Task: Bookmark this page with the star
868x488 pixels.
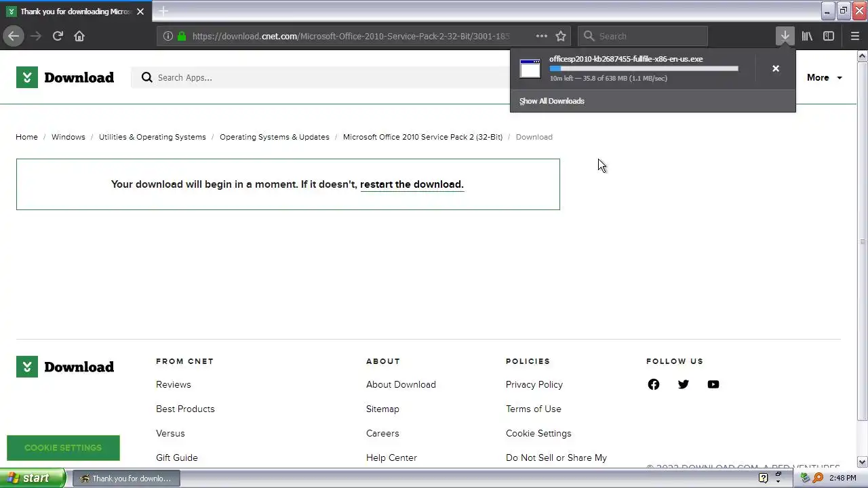Action: tap(561, 36)
